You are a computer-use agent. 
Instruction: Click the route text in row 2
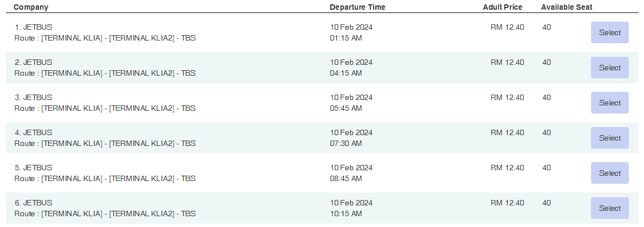click(105, 73)
